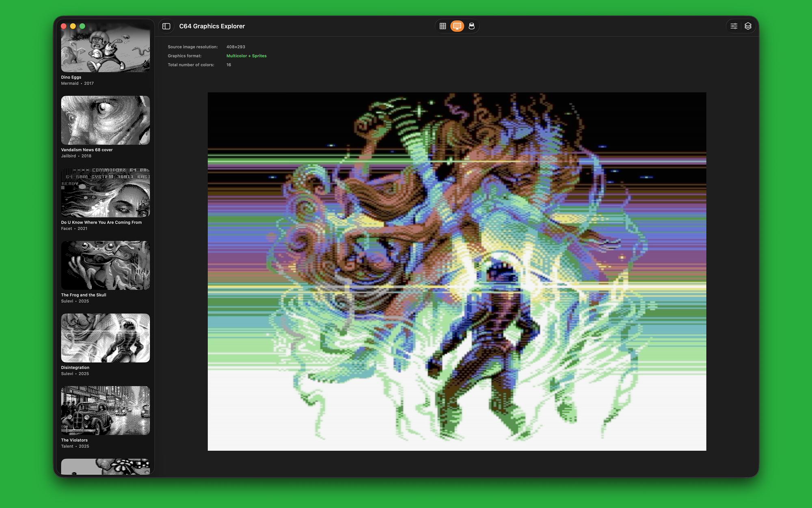Viewport: 812px width, 508px height.
Task: Click the yellow minimize window button
Action: (x=73, y=26)
